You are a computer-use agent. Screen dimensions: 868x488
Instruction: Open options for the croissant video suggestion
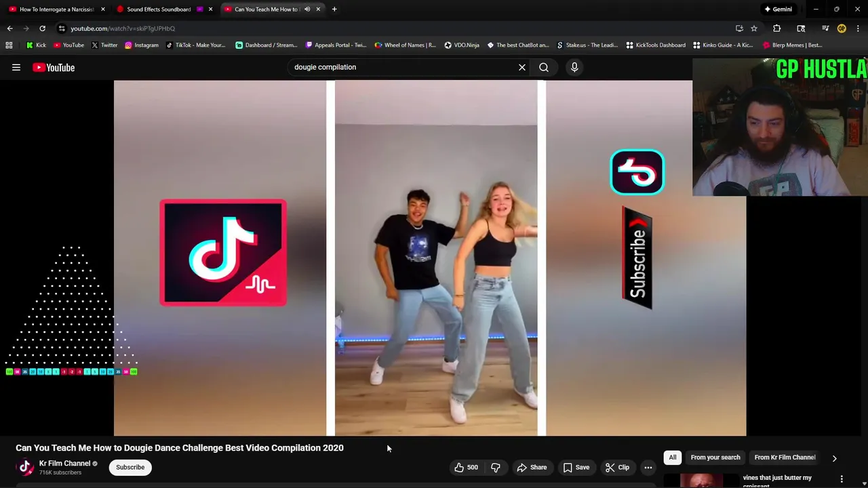[842, 479]
